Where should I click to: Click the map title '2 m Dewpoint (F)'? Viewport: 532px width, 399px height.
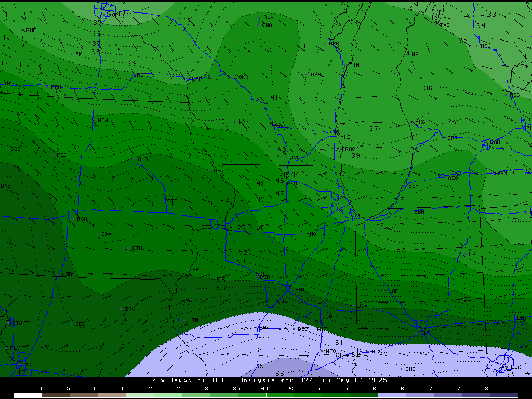188,380
